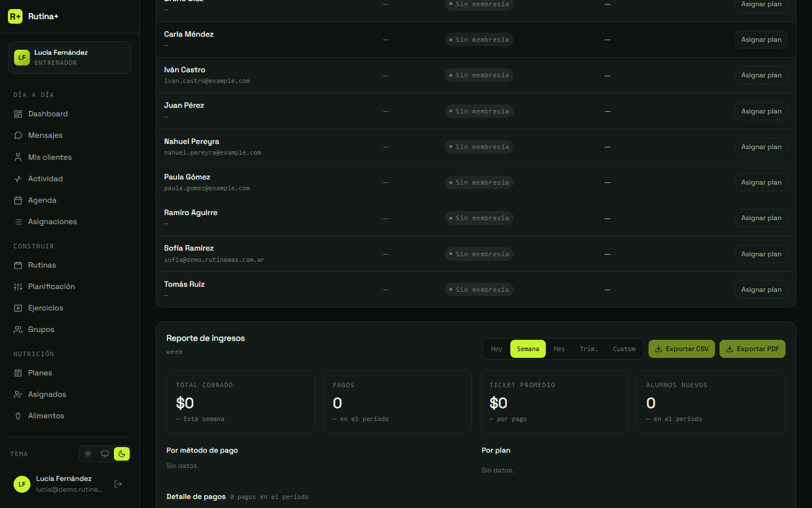Click the Ejercicios play icon
Image resolution: width=812 pixels, height=508 pixels.
pyautogui.click(x=18, y=308)
